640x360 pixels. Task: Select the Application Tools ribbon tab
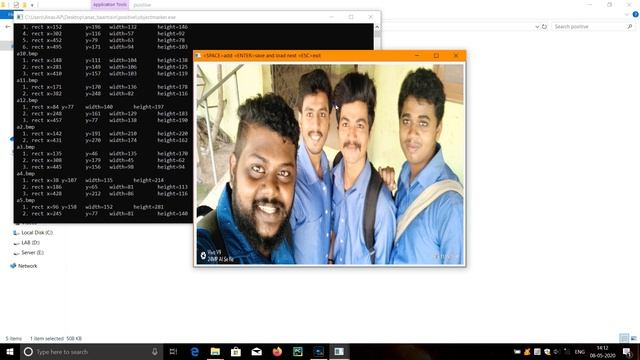[109, 4]
